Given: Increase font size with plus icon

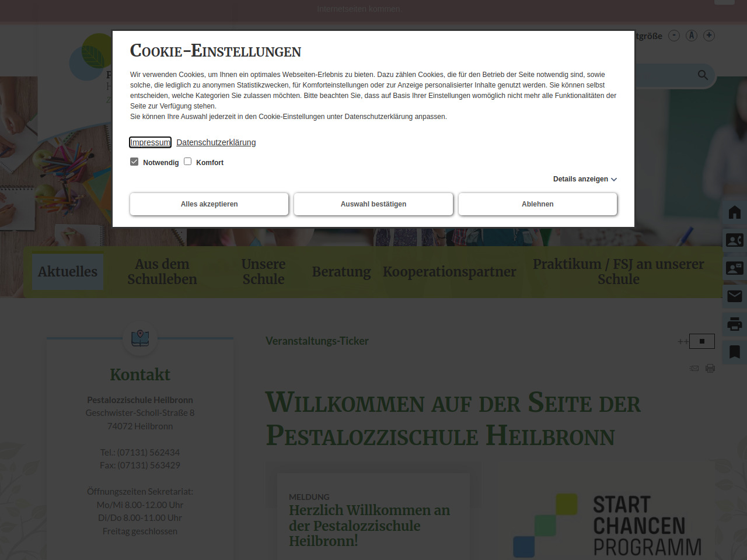Looking at the screenshot, I should tap(709, 36).
